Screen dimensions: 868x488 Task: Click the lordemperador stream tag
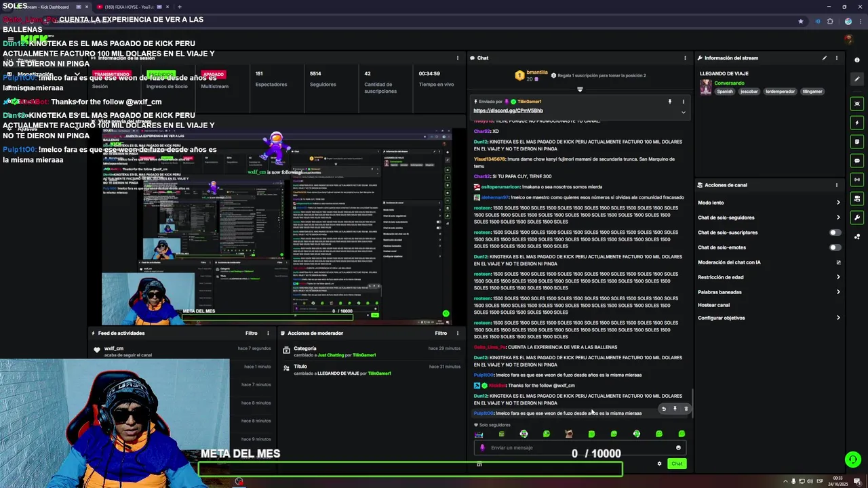point(780,91)
